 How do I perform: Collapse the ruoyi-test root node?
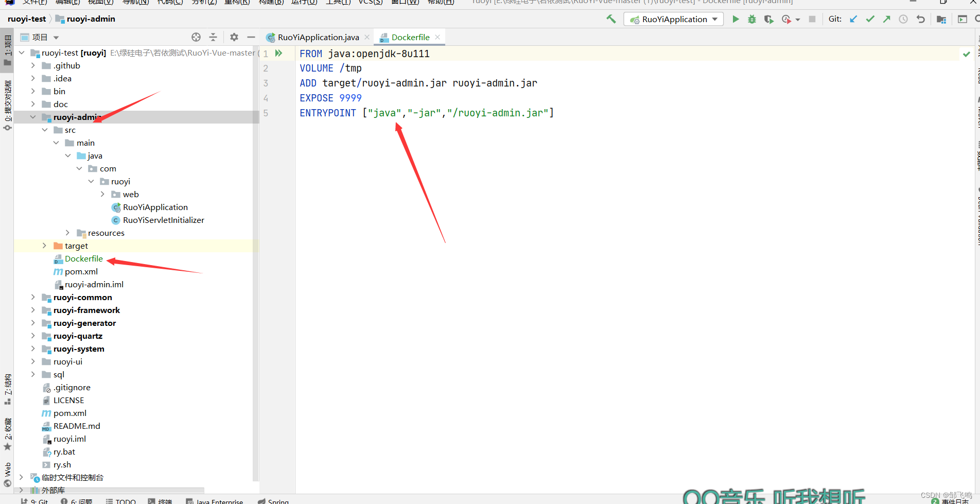[x=22, y=53]
